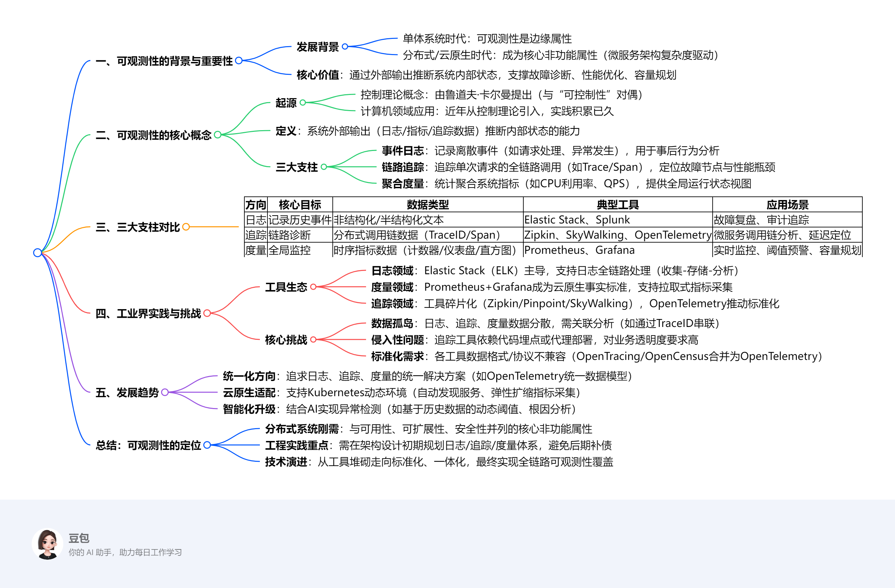Click the "Prometheus、Grafana" table cell
The height and width of the screenshot is (588, 895).
(579, 250)
